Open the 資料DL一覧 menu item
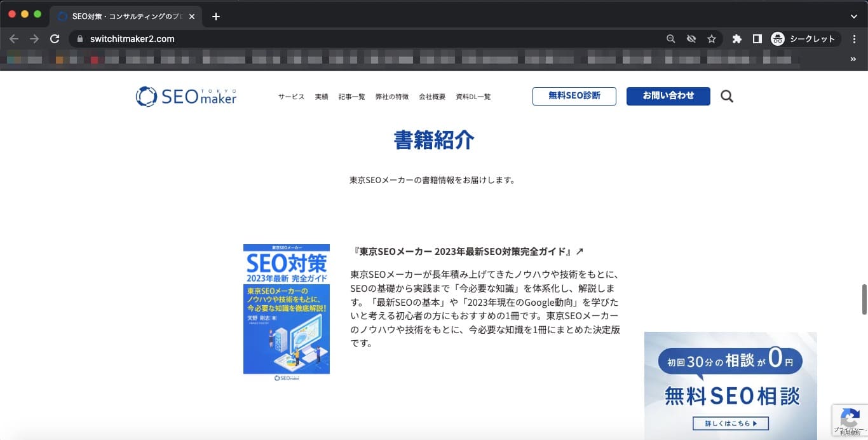This screenshot has height=440, width=868. click(473, 97)
